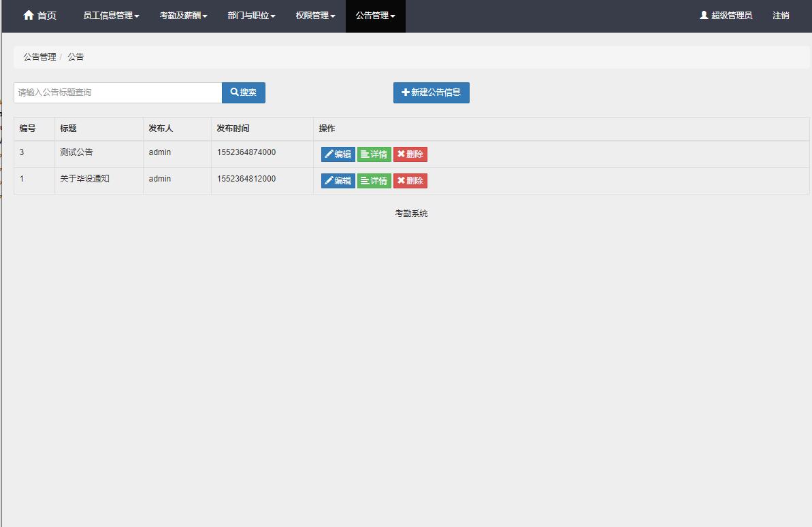Click 公告管理 in the breadcrumb
This screenshot has width=812, height=527.
[39, 57]
